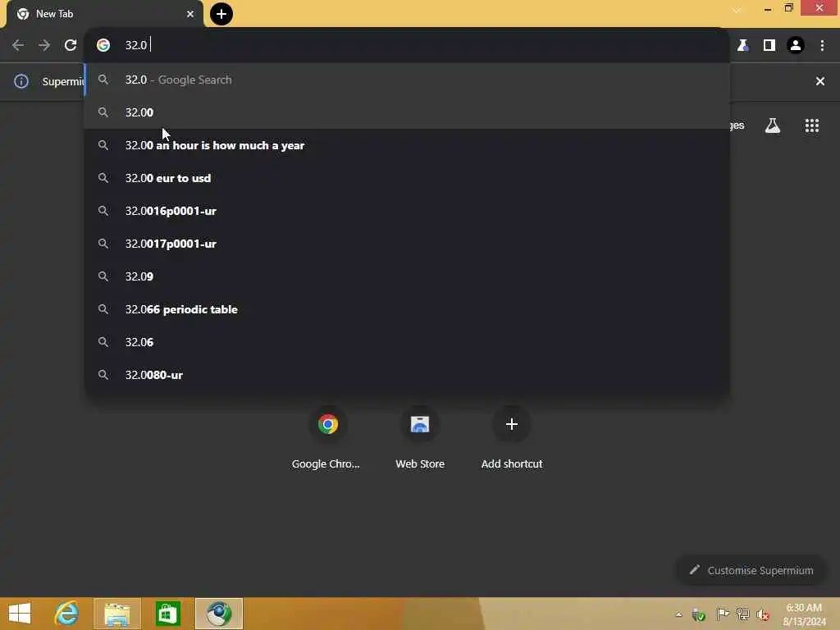Open the Windows Start button
This screenshot has width=840, height=630.
(20, 614)
